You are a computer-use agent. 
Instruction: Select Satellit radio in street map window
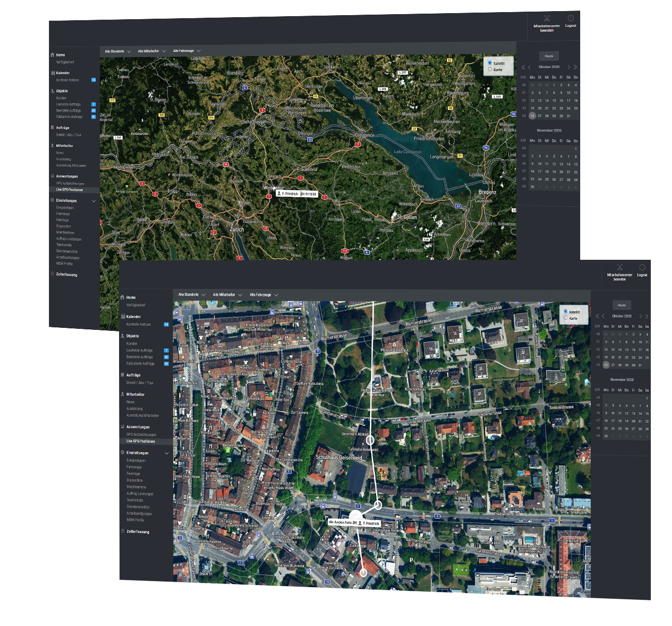566,312
